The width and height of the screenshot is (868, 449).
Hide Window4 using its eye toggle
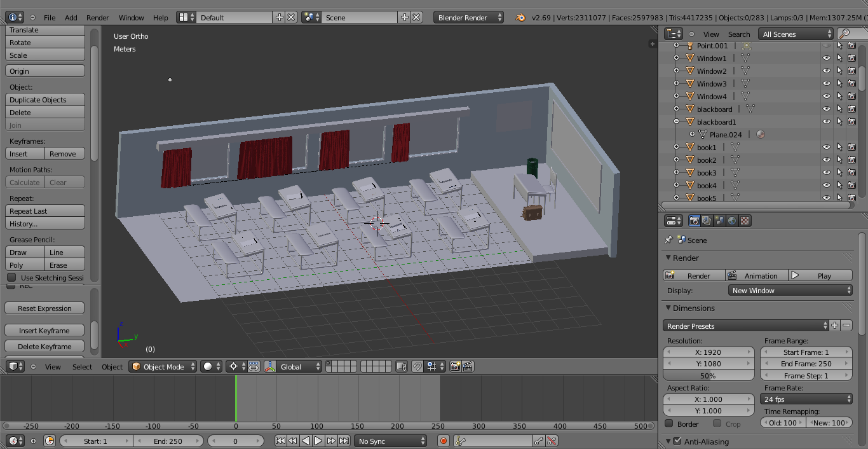[827, 96]
